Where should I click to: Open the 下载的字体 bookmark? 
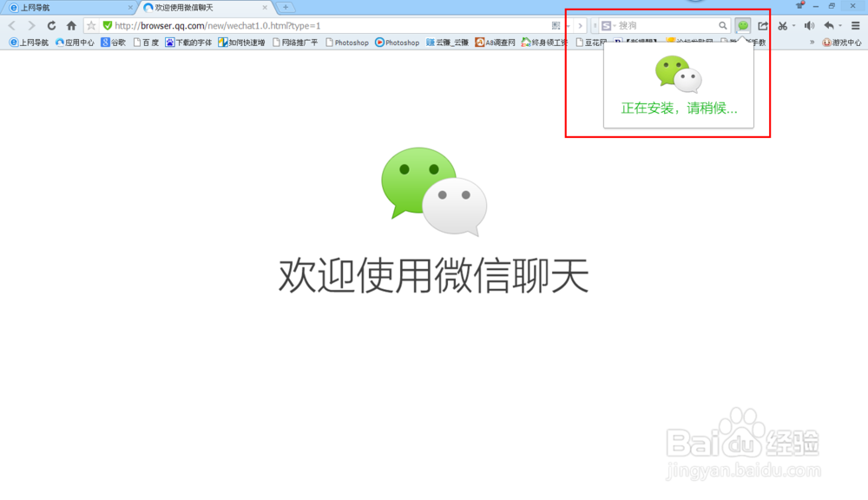coord(188,42)
